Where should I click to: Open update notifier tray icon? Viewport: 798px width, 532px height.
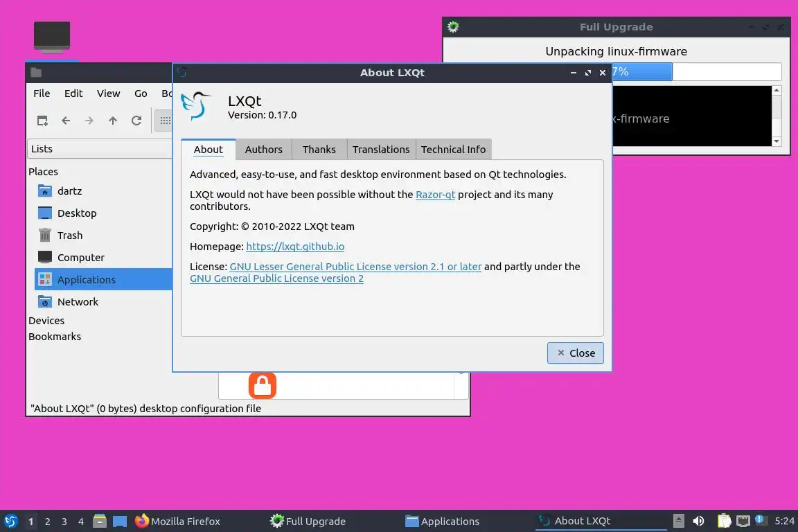coord(760,520)
